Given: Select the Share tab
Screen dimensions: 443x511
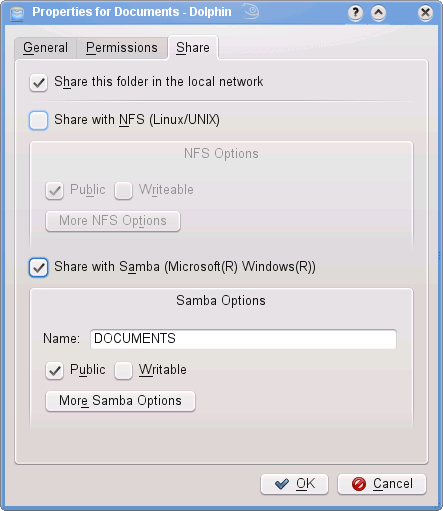Looking at the screenshot, I should tap(193, 47).
